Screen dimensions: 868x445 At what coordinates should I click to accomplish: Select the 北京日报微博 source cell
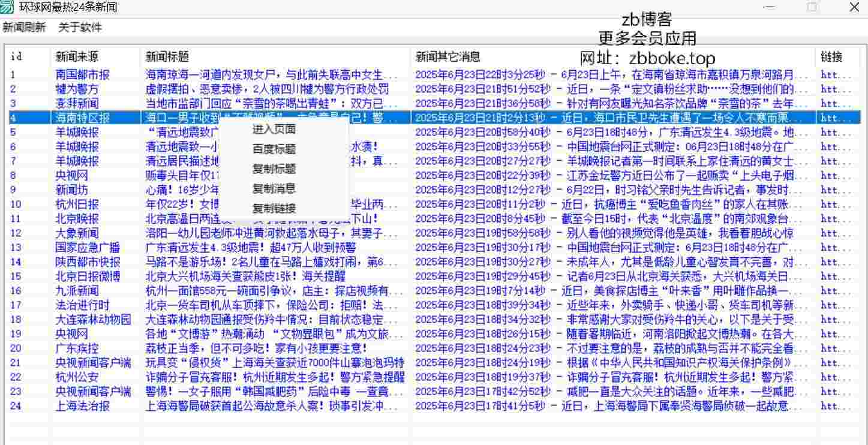point(88,276)
